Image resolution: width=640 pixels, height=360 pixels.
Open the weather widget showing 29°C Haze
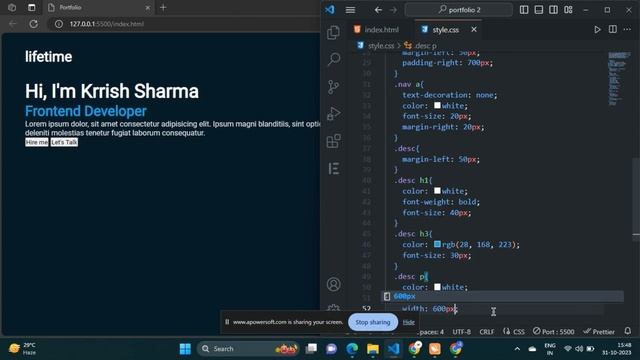tap(23, 349)
